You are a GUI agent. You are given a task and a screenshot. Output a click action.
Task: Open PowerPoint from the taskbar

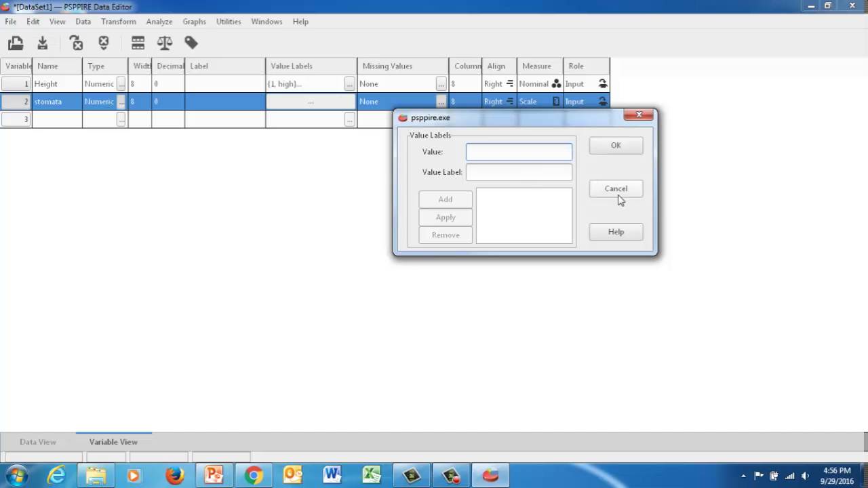click(x=214, y=476)
